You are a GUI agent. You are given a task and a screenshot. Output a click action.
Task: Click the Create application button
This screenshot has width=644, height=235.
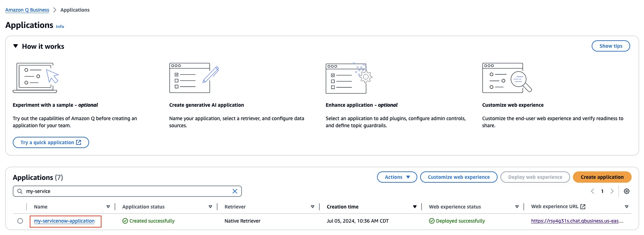point(602,177)
